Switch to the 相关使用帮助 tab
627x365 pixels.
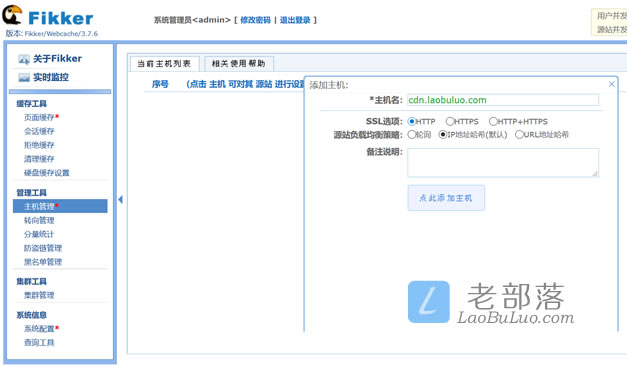point(239,64)
